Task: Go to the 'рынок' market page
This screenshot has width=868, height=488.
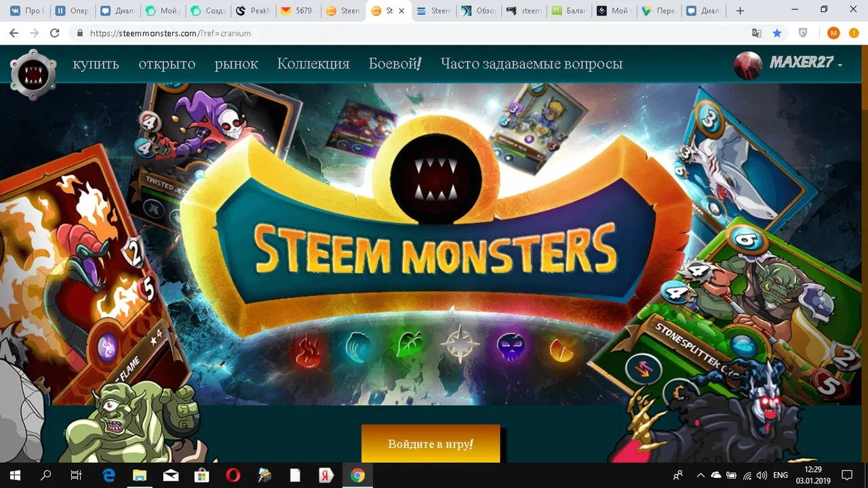Action: pyautogui.click(x=236, y=64)
